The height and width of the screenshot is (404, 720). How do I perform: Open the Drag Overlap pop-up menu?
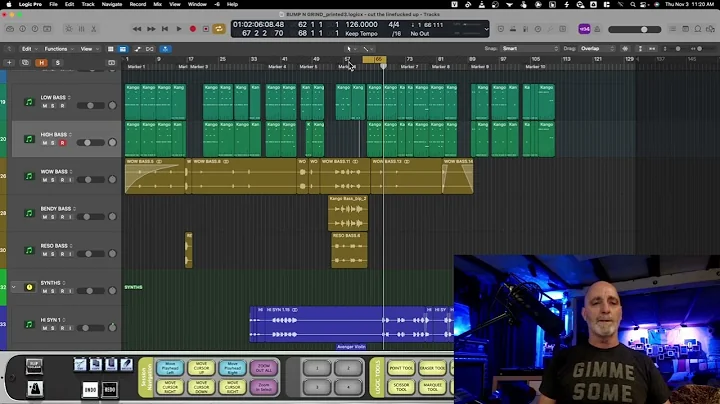pos(597,49)
